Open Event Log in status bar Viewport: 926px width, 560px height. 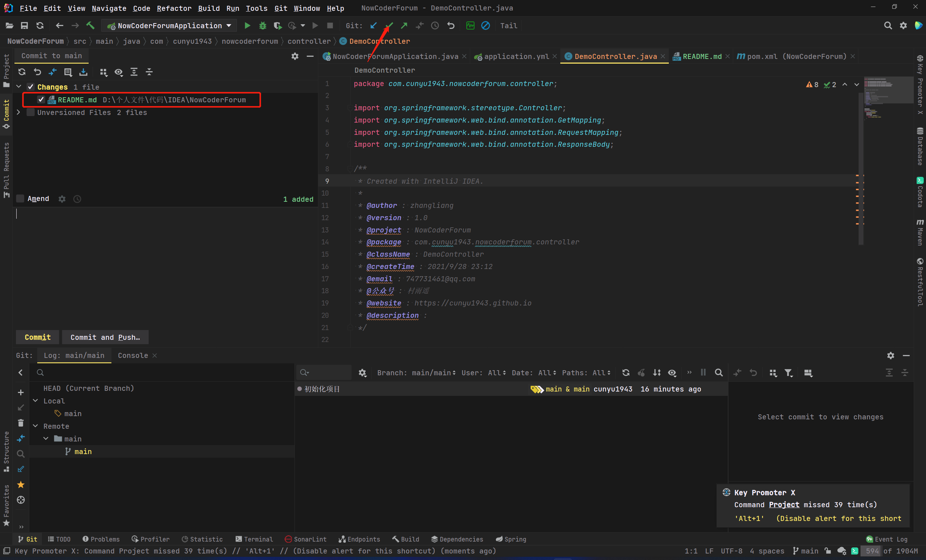click(x=887, y=539)
